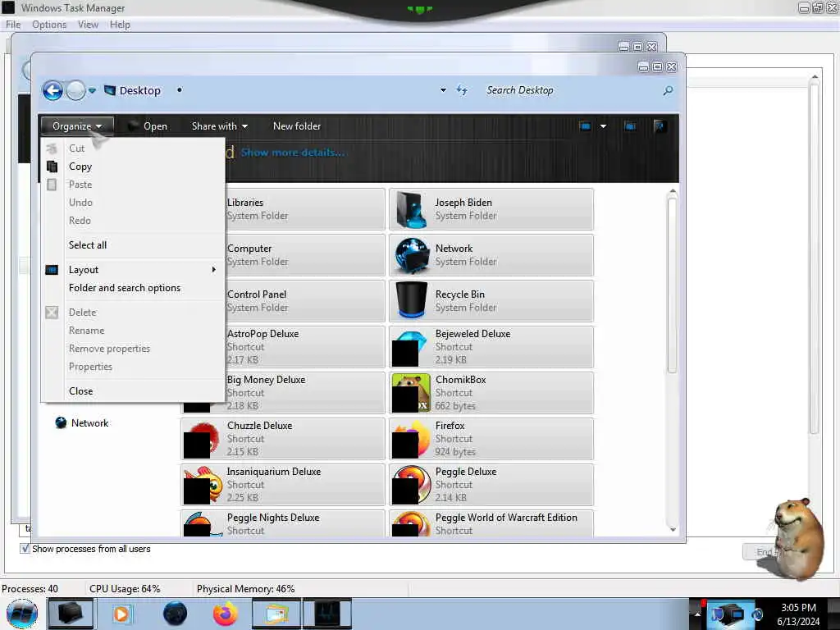Click Properties in Organize menu
Image resolution: width=840 pixels, height=630 pixels.
(x=133, y=367)
